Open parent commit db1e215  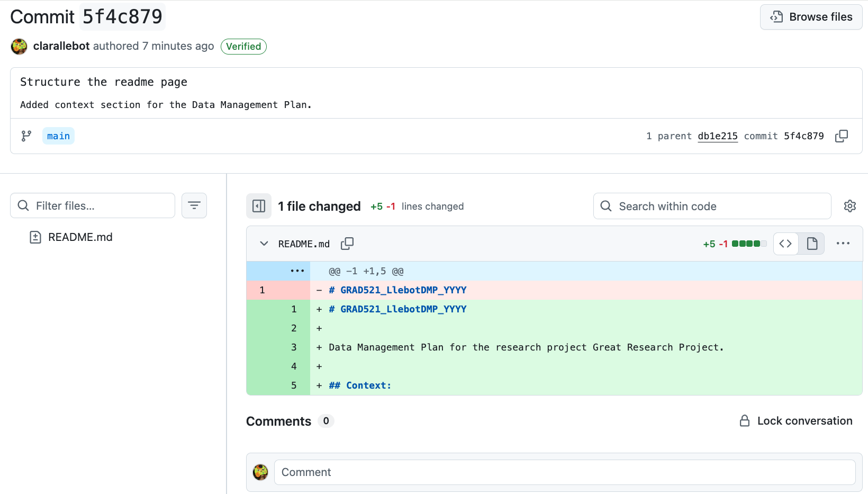tap(718, 136)
